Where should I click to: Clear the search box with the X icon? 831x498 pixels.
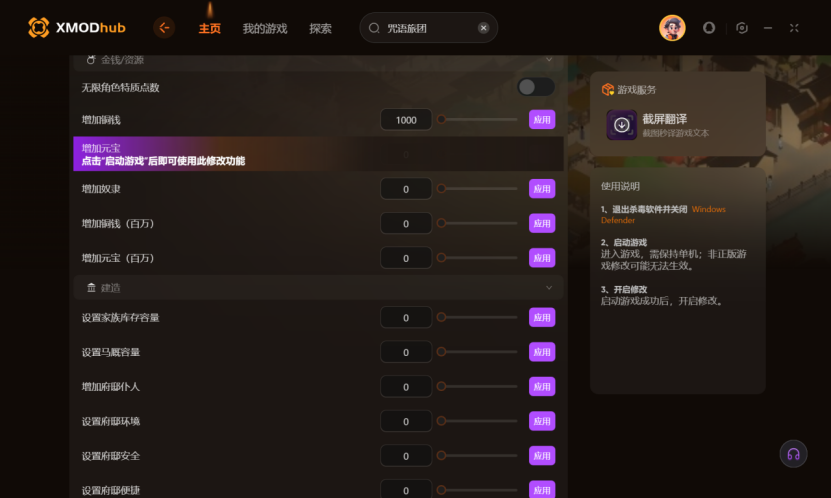[x=483, y=28]
